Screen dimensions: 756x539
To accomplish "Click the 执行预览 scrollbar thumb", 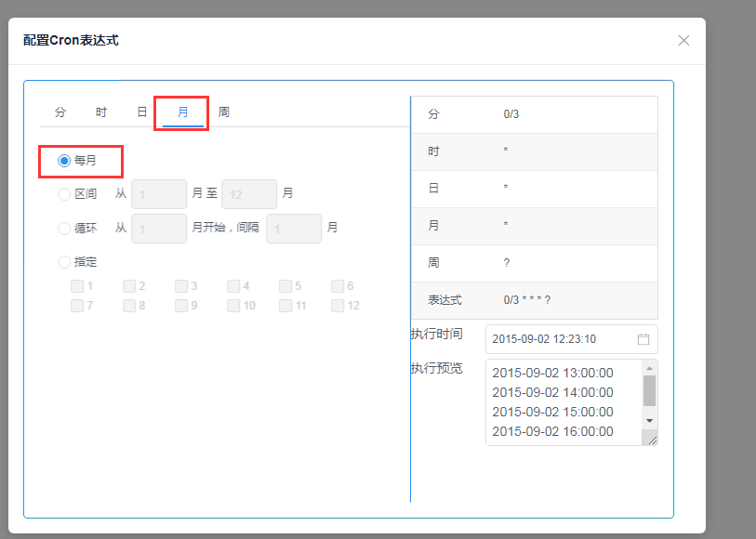I will (x=649, y=390).
